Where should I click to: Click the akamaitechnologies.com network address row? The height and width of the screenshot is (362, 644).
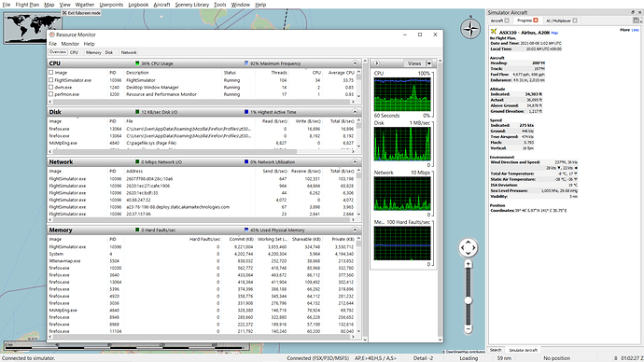tap(202, 207)
